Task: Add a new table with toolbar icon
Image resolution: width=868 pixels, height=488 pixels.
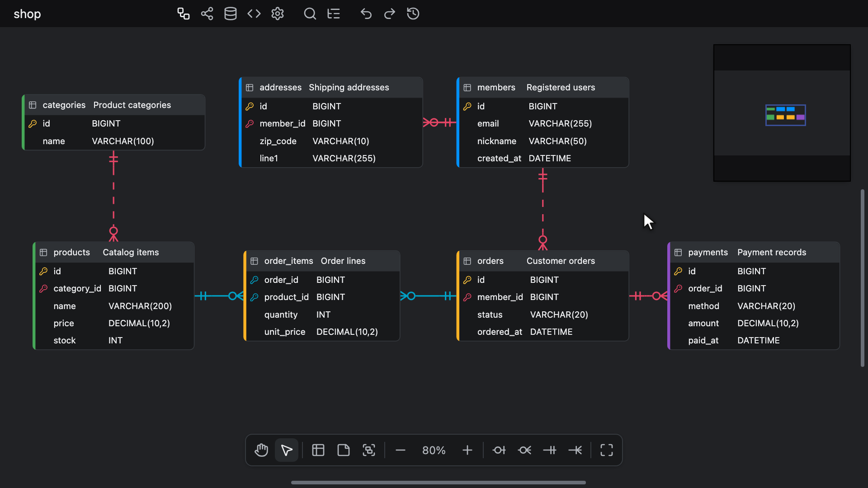Action: click(318, 450)
